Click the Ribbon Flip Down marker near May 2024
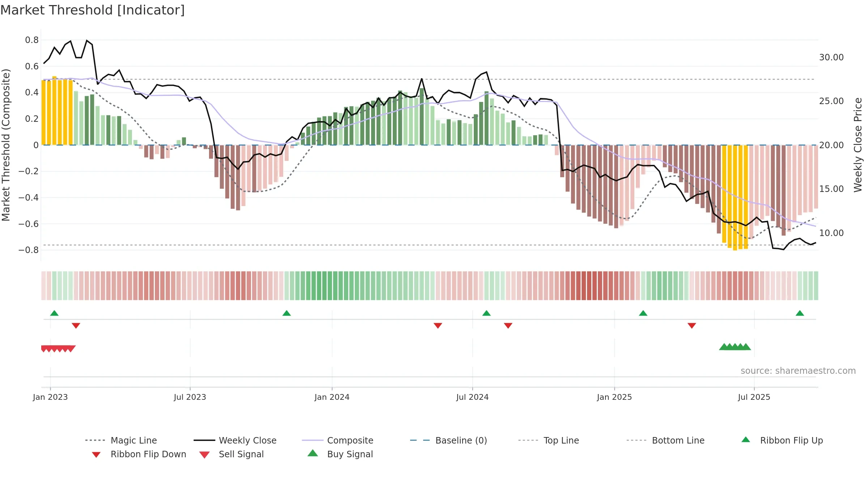868x488 pixels. coord(438,326)
